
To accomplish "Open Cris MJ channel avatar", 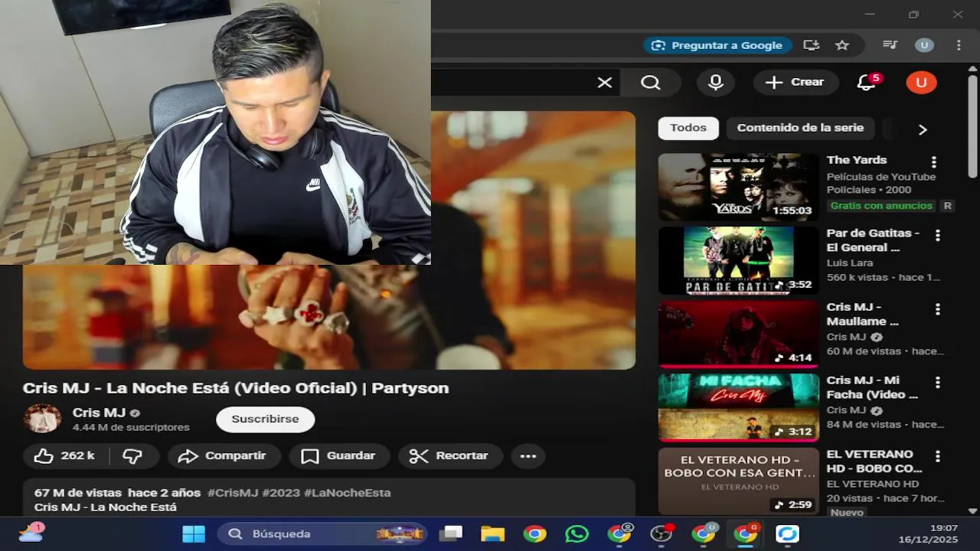I will point(42,419).
